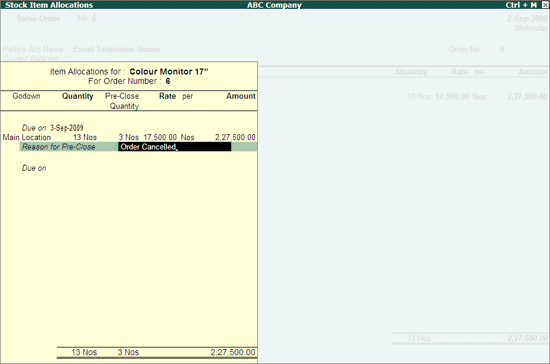Screen dimensions: 550x364
Task: Click the ABC Company title
Action: click(x=274, y=5)
